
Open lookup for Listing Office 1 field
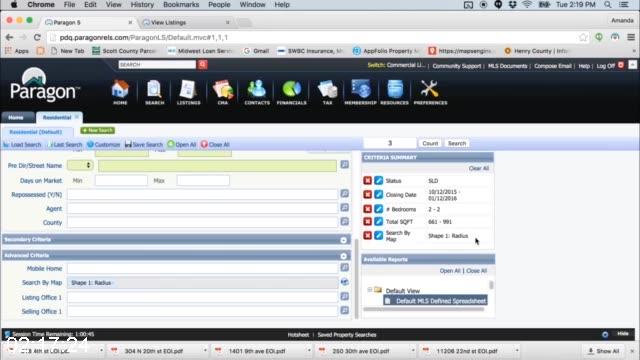tap(344, 296)
